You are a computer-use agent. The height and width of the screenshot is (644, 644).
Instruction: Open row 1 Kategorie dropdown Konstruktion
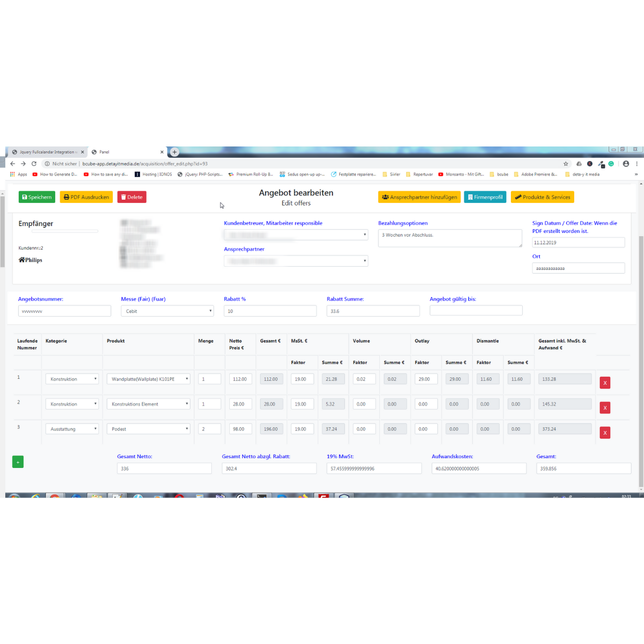pyautogui.click(x=72, y=379)
